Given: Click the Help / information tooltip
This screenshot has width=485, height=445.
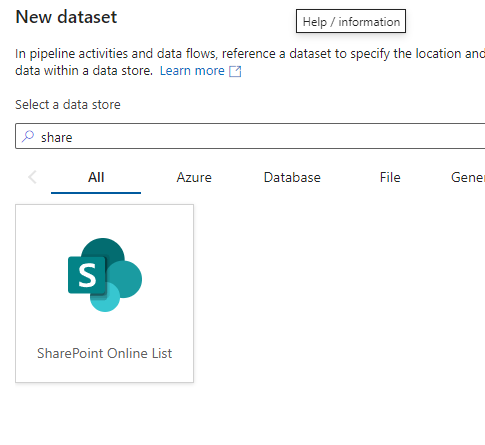Looking at the screenshot, I should click(x=351, y=21).
